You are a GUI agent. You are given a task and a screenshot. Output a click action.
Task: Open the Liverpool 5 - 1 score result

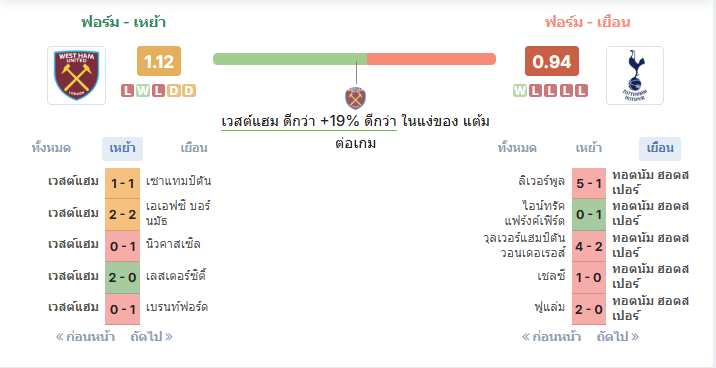(x=589, y=183)
